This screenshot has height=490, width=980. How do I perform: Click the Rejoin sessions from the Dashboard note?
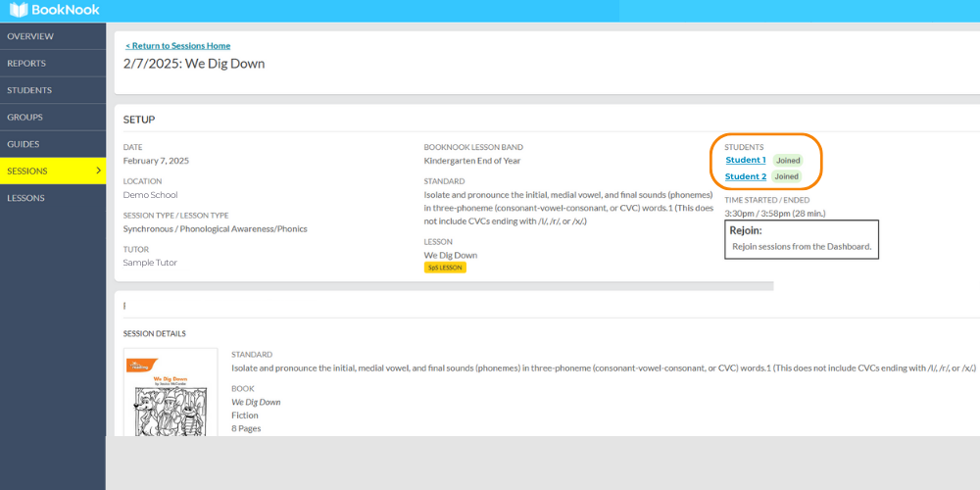coord(802,246)
